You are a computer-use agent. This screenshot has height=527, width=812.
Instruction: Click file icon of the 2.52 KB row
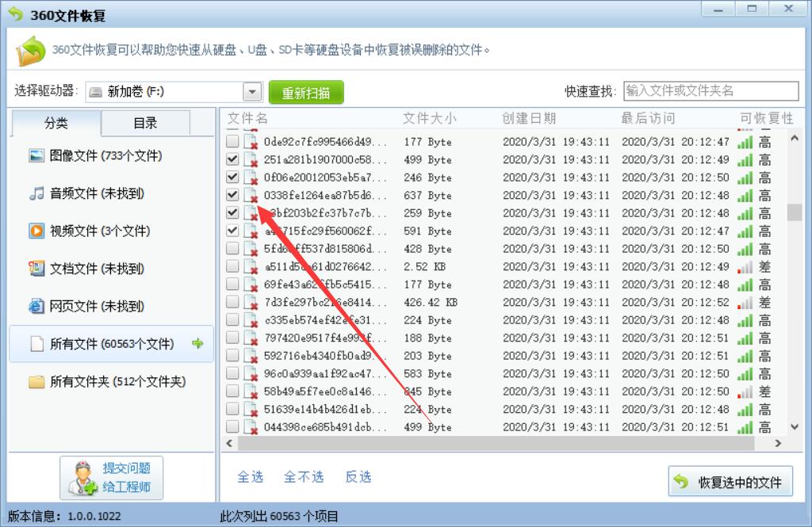[251, 266]
